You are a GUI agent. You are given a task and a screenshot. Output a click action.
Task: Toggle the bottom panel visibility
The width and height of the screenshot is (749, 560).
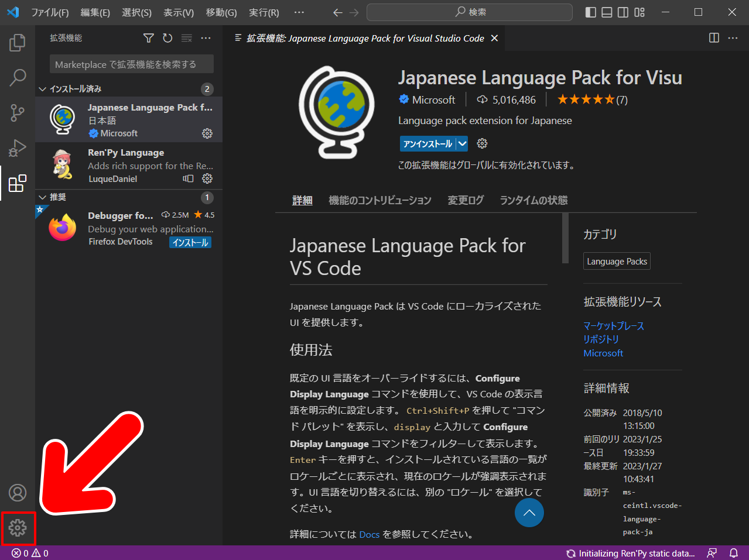click(607, 12)
